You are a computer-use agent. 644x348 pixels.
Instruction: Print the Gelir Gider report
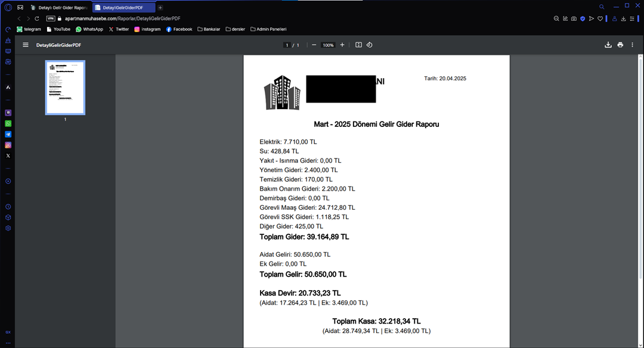[x=620, y=45]
